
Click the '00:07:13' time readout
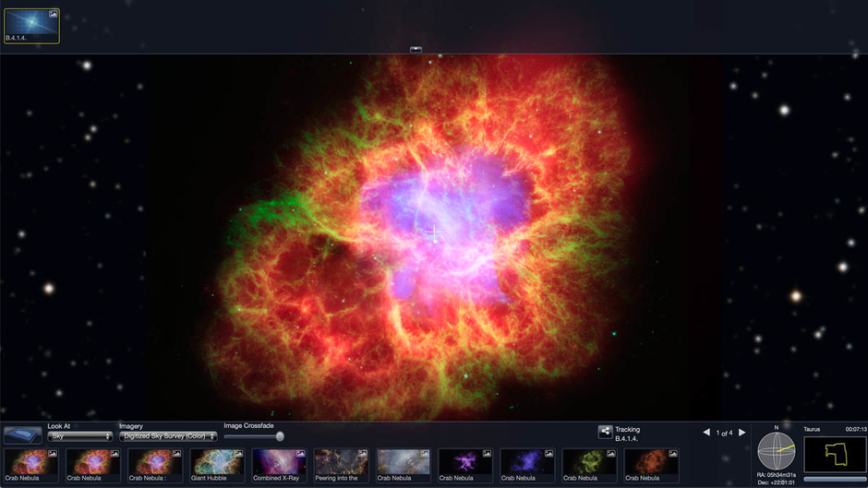point(856,429)
